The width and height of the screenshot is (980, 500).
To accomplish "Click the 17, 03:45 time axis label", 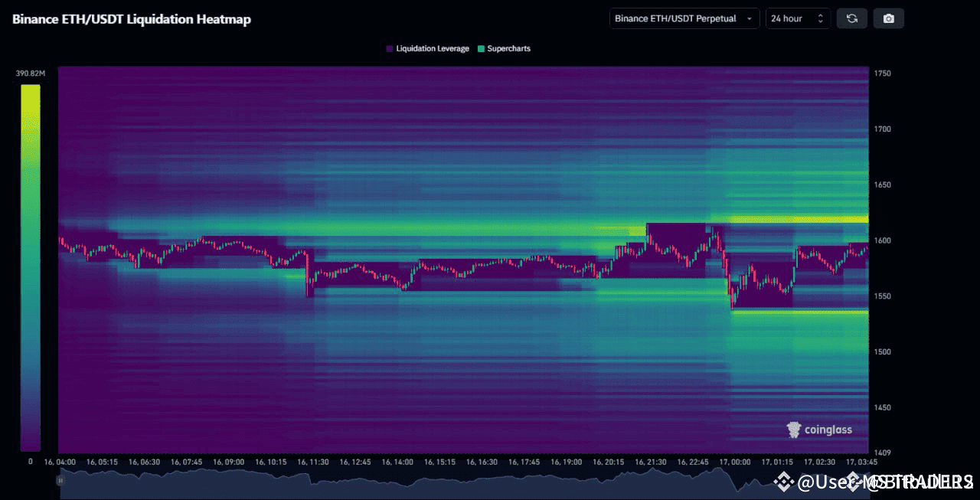I will tap(861, 462).
